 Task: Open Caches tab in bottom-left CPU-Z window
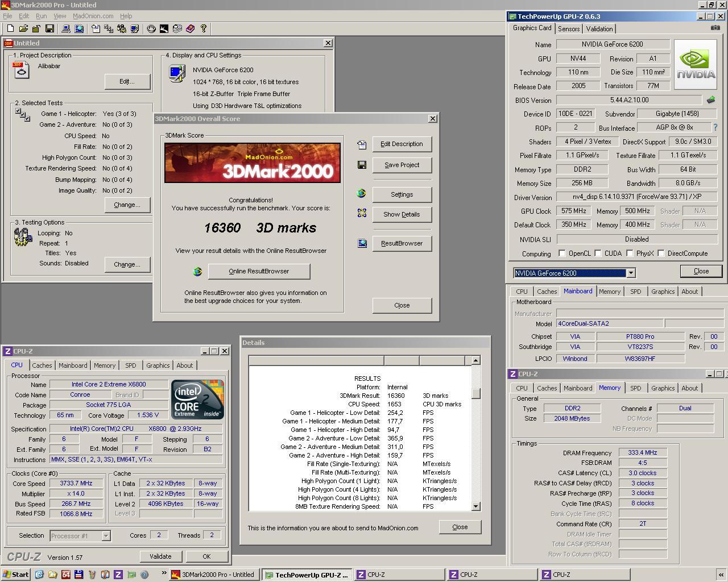point(42,365)
